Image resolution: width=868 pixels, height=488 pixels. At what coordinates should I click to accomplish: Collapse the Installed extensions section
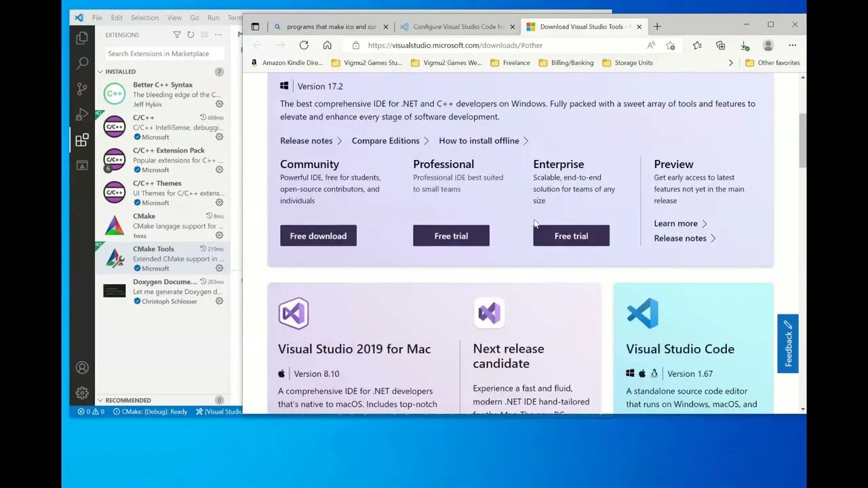coord(100,71)
